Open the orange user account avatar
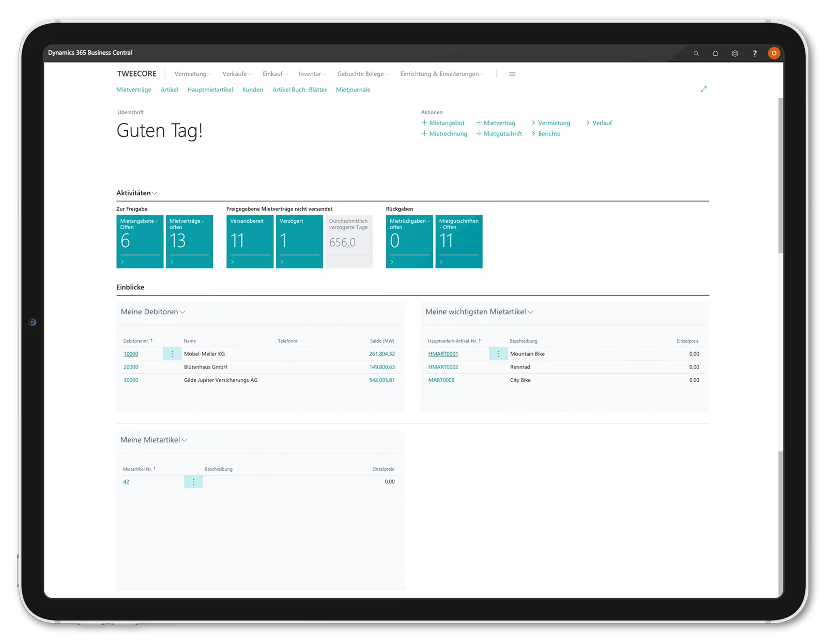Screen dimensions: 827x644 774,53
